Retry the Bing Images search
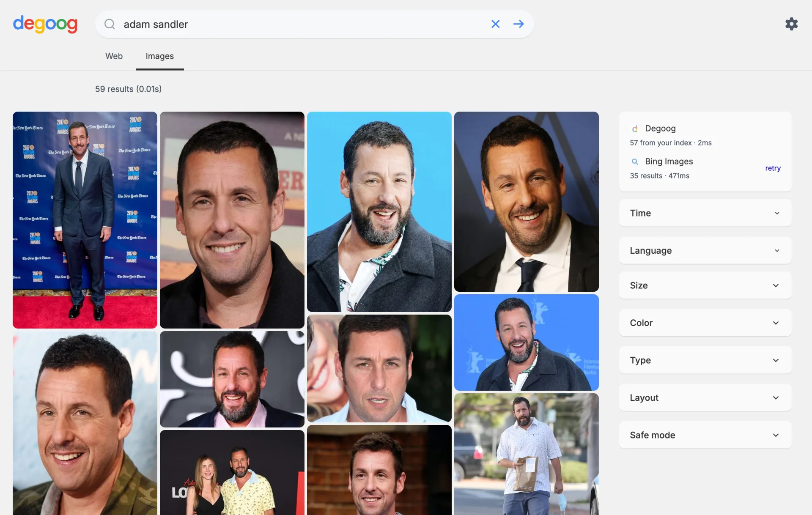Viewport: 812px width, 515px height. pos(773,168)
